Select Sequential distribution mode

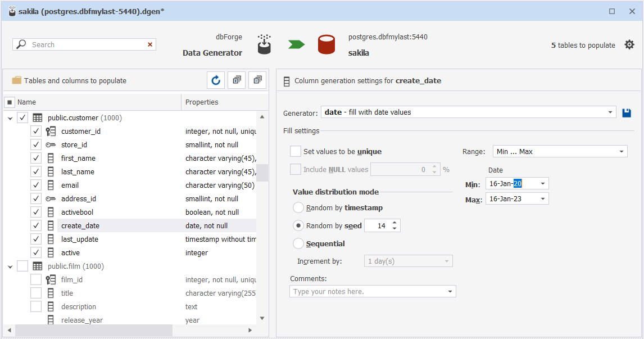298,243
